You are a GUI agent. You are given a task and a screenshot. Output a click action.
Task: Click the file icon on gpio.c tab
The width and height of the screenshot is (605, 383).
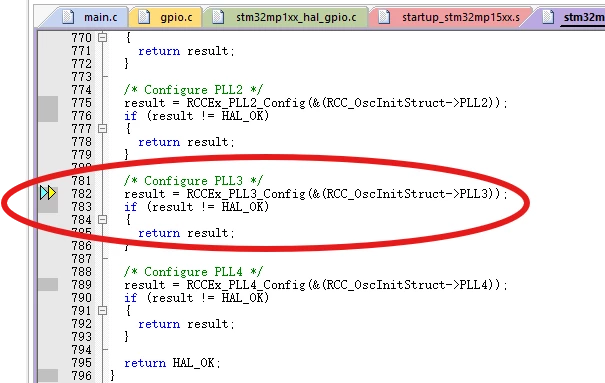click(x=144, y=17)
